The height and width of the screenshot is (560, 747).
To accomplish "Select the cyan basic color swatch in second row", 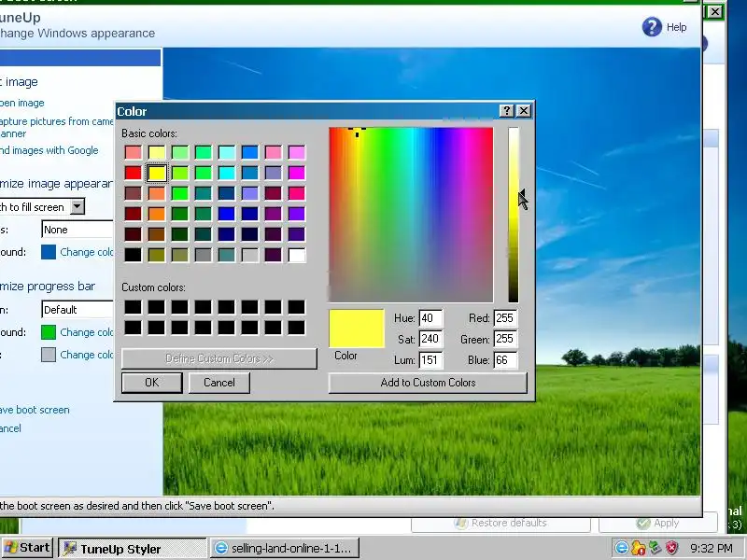I will point(226,173).
